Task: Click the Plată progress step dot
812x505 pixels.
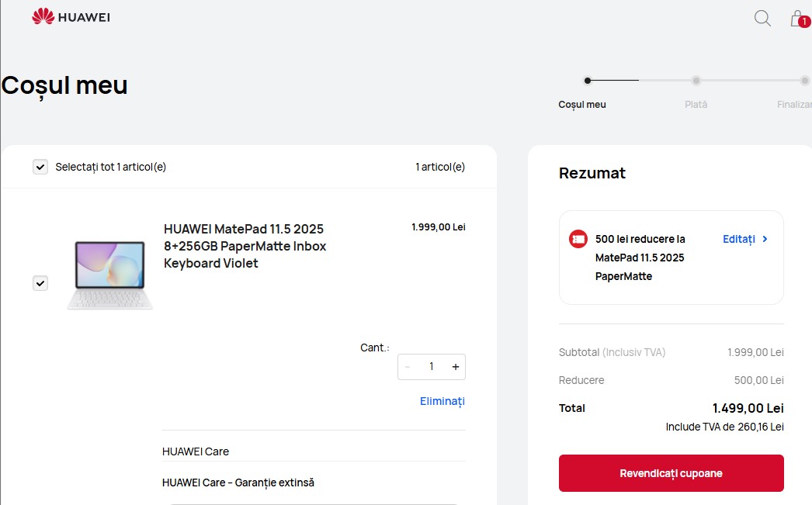Action: pos(696,81)
